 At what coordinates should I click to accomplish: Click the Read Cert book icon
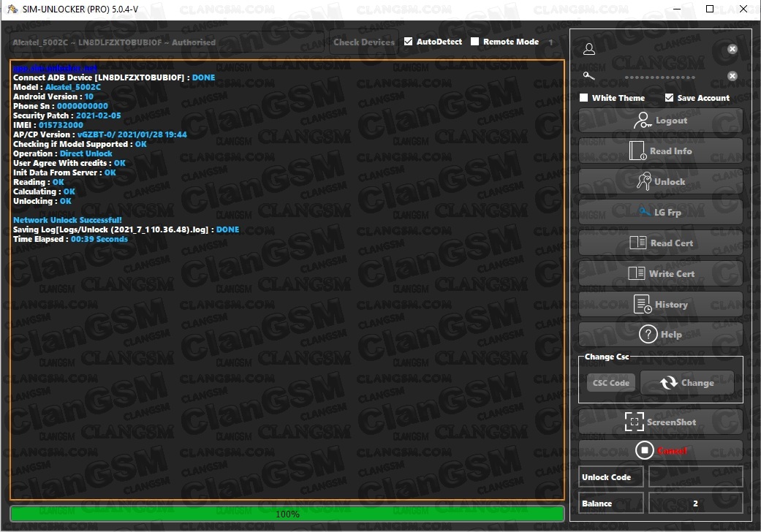coord(637,243)
